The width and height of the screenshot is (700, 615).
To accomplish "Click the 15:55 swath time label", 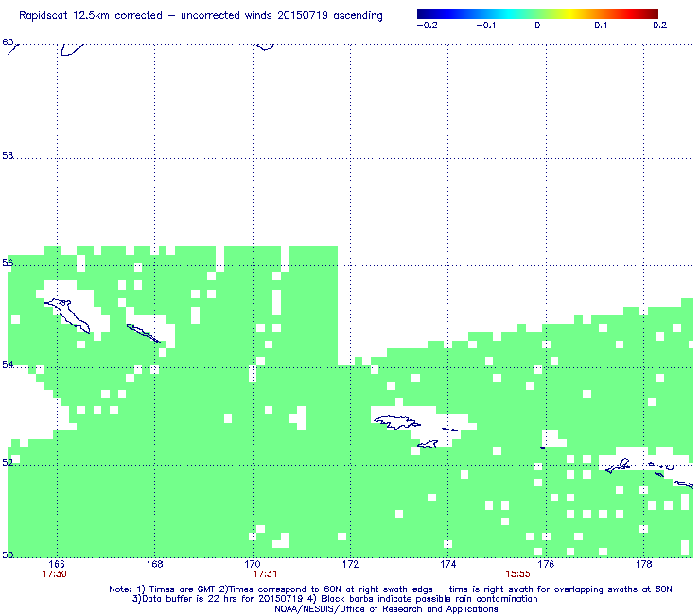I will pyautogui.click(x=517, y=574).
